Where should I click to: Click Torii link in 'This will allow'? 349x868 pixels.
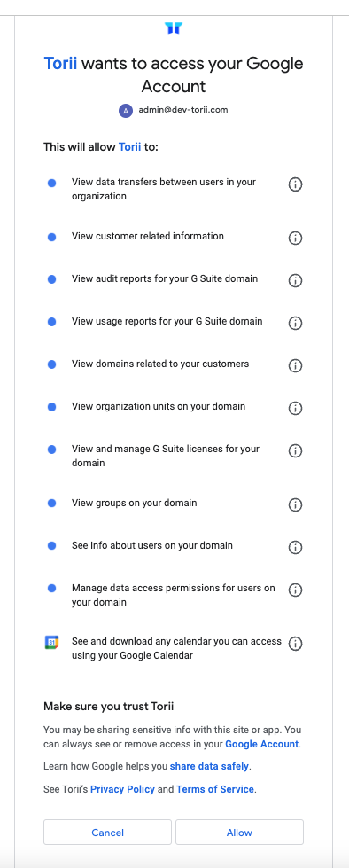(x=129, y=146)
